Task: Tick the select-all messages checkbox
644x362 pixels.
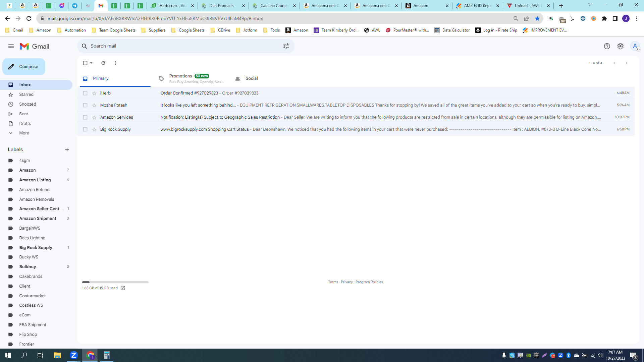Action: (85, 63)
